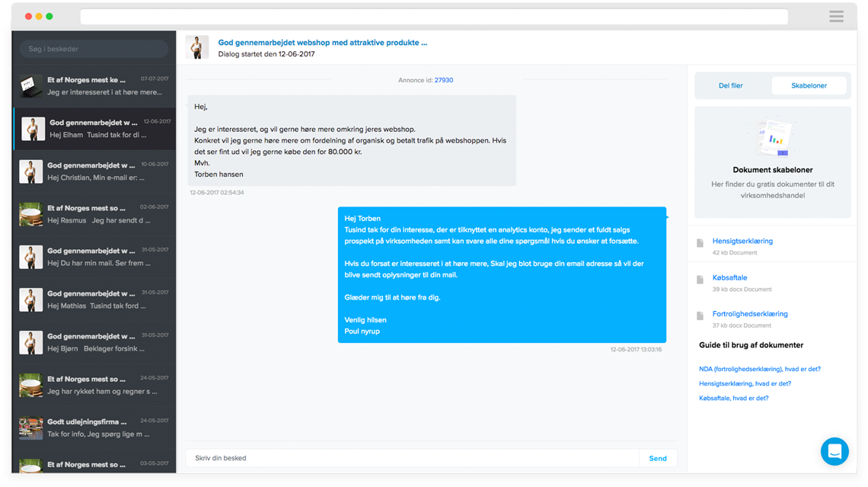Click the Købsaftale document file icon
This screenshot has height=487, width=868.
tap(700, 280)
